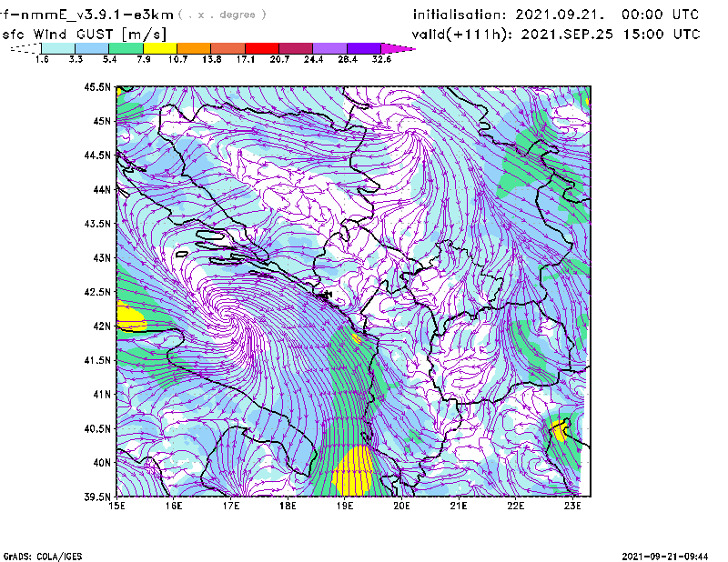Click the '2021-09-21-09:44' timestamp
The height and width of the screenshot is (562, 728).
pos(665,557)
